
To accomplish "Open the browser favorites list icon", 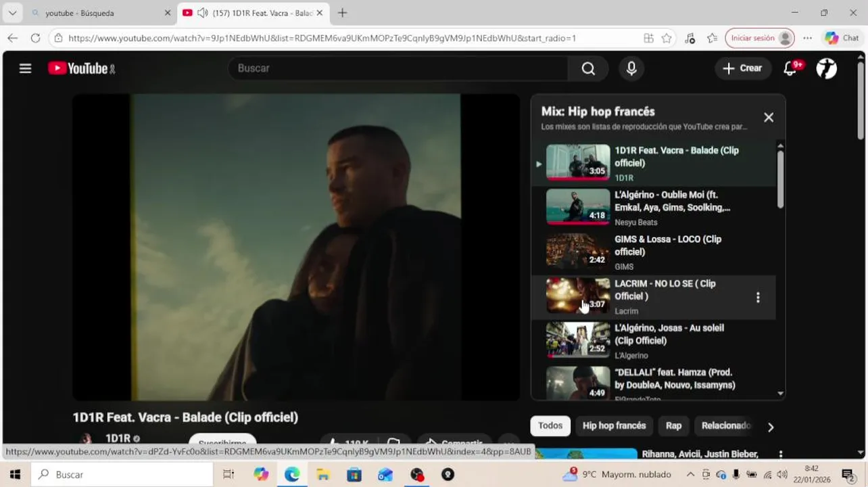I will click(712, 38).
